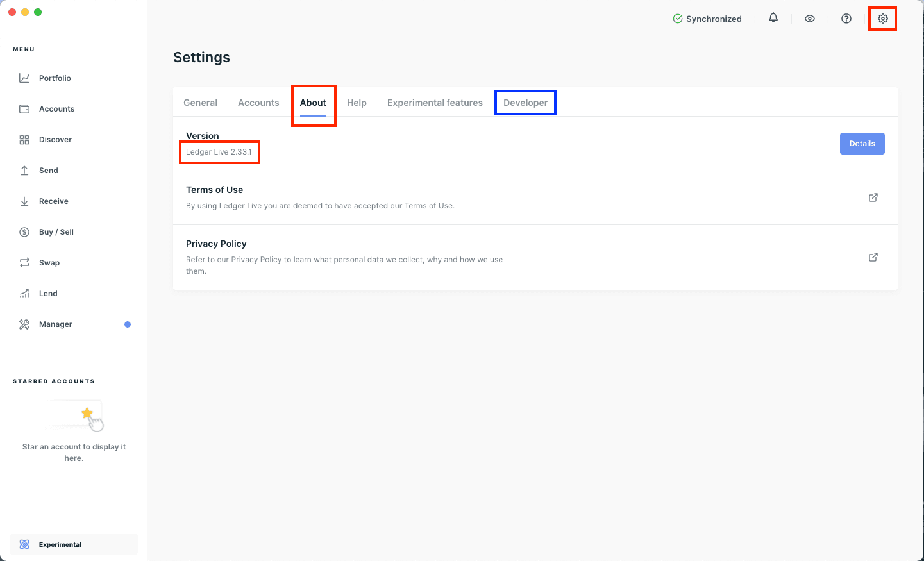Switch to the General tab
This screenshot has width=924, height=561.
tap(200, 103)
